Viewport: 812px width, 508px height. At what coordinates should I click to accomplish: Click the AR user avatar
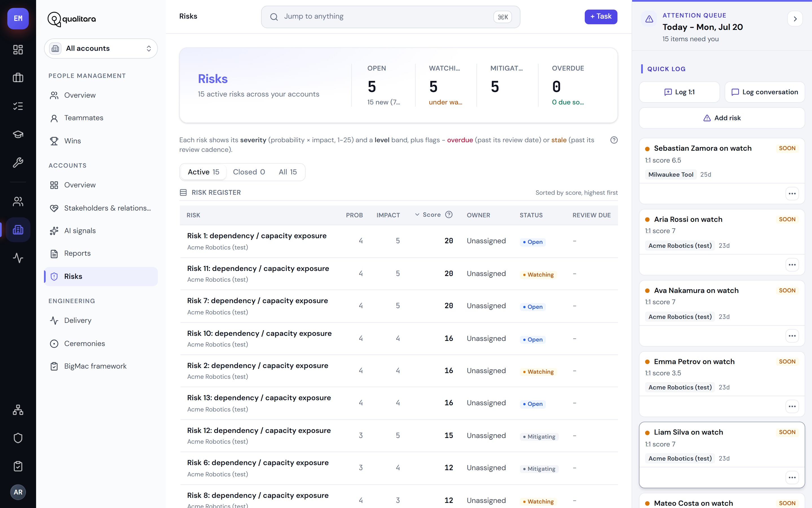click(x=18, y=492)
